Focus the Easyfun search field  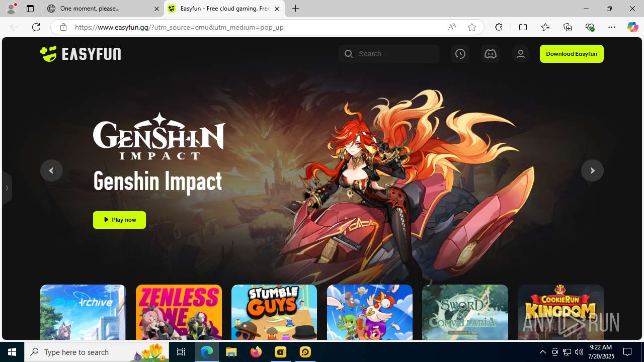pos(389,54)
